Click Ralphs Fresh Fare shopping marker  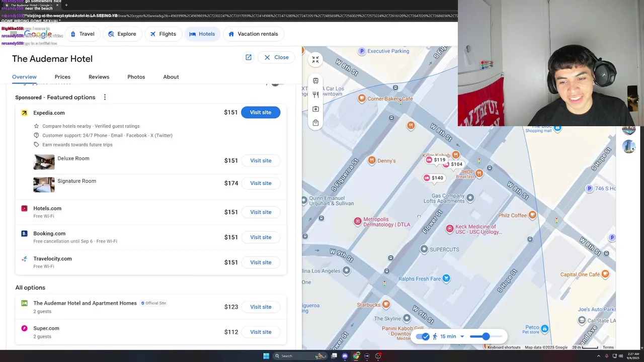(446, 279)
